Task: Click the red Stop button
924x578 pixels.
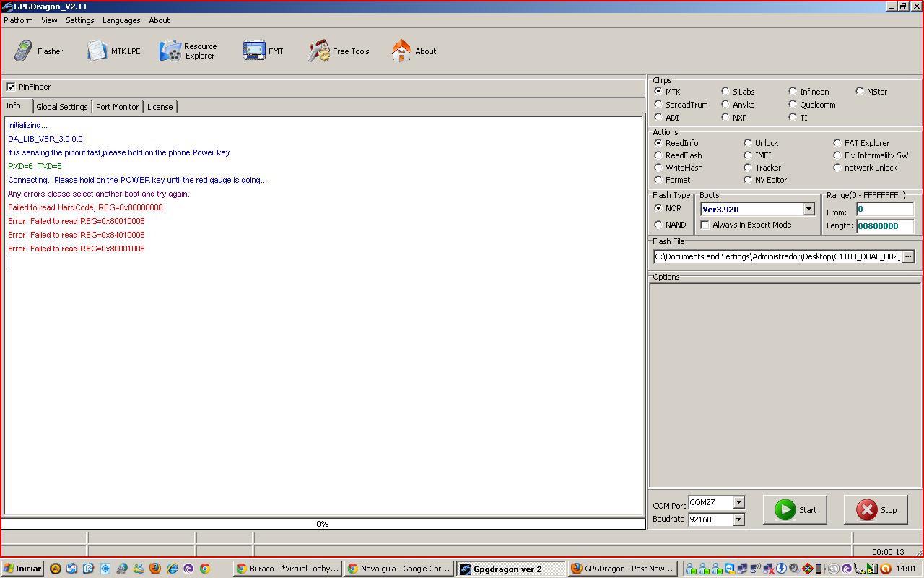Action: point(876,509)
